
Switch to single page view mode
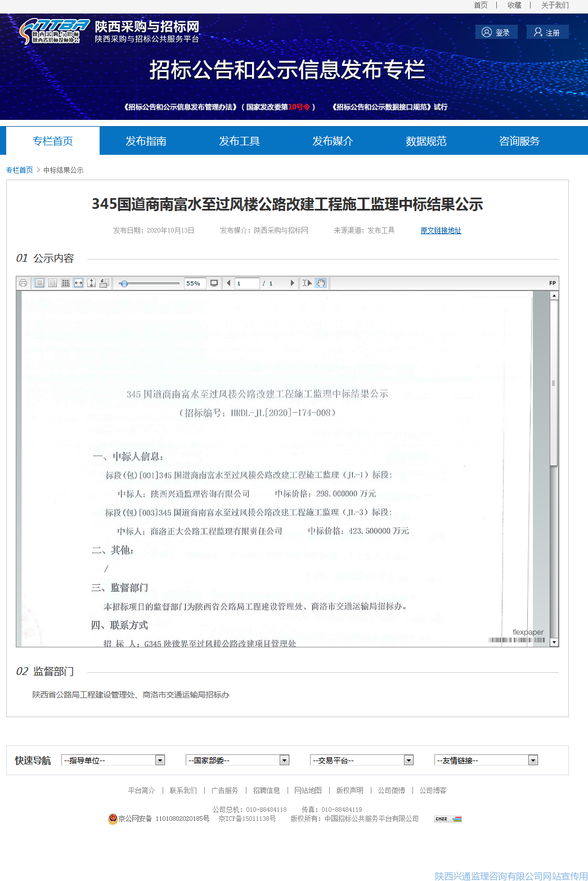(x=39, y=283)
